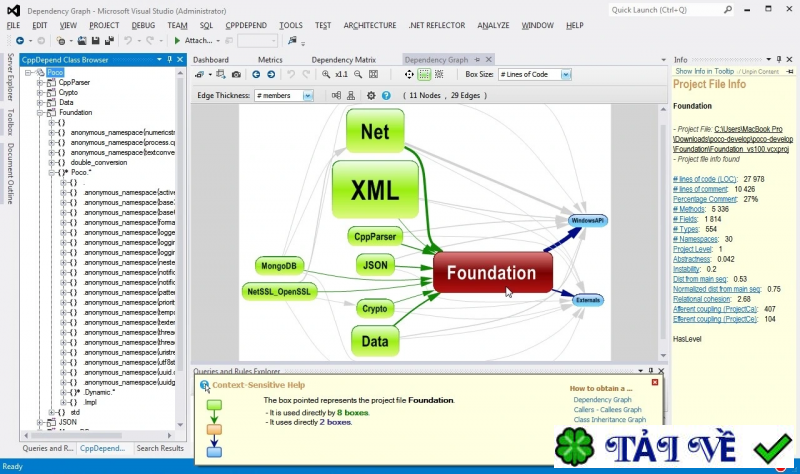Select the MongoDB node in the graph

[279, 266]
